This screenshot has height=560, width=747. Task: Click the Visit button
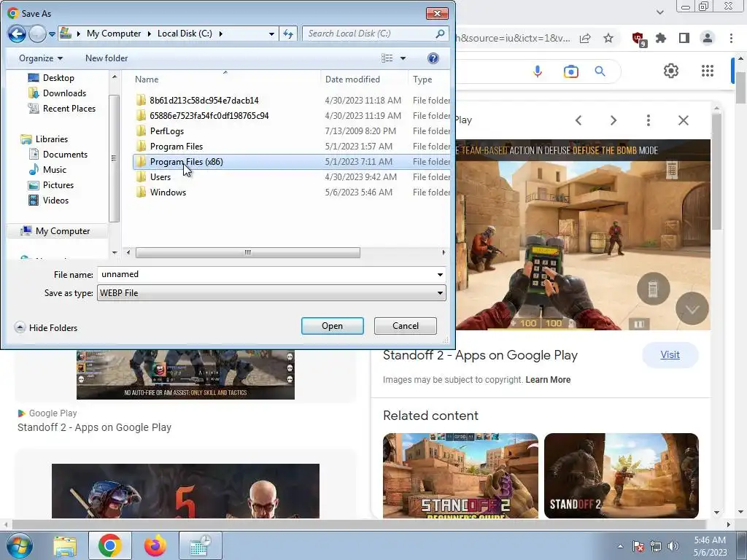(x=670, y=355)
